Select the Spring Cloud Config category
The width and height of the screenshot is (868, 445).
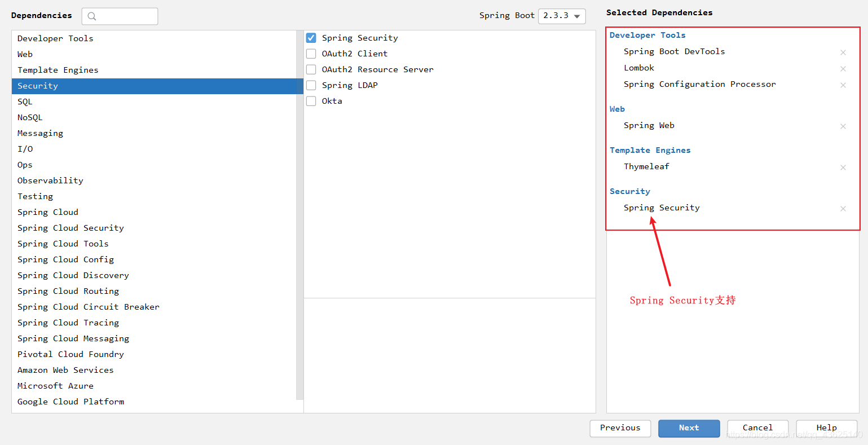pyautogui.click(x=154, y=259)
